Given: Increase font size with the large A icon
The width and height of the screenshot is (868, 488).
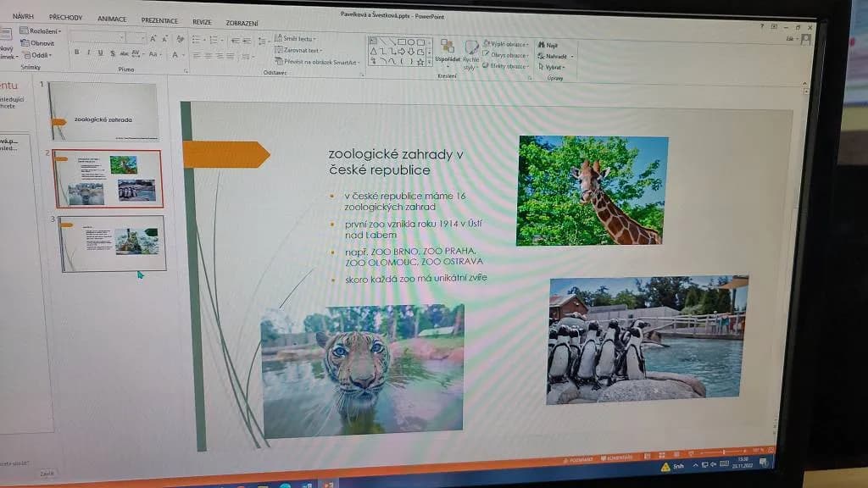Looking at the screenshot, I should [153, 39].
